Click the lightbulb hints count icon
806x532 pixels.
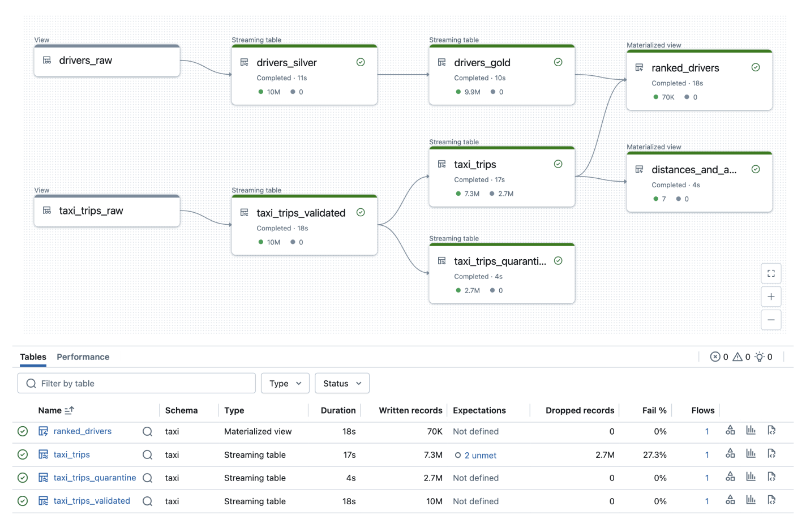(760, 357)
